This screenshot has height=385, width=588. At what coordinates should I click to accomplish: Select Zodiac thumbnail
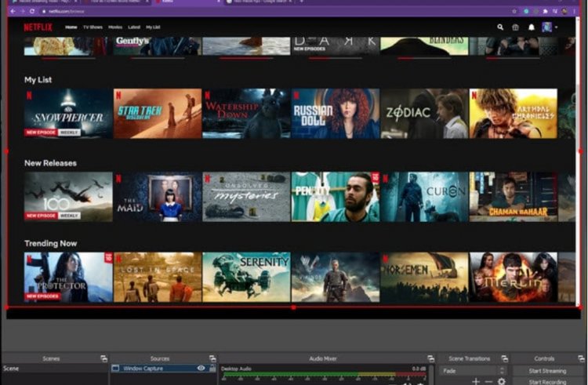[424, 113]
